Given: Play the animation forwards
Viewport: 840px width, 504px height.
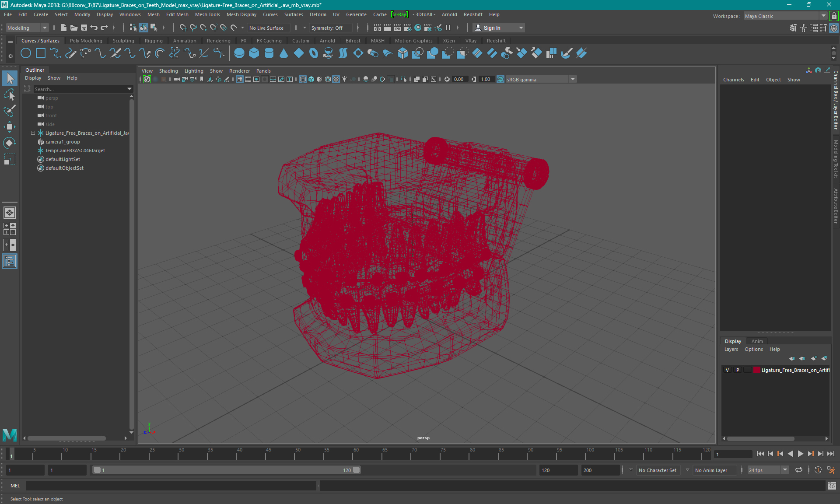Looking at the screenshot, I should [800, 454].
